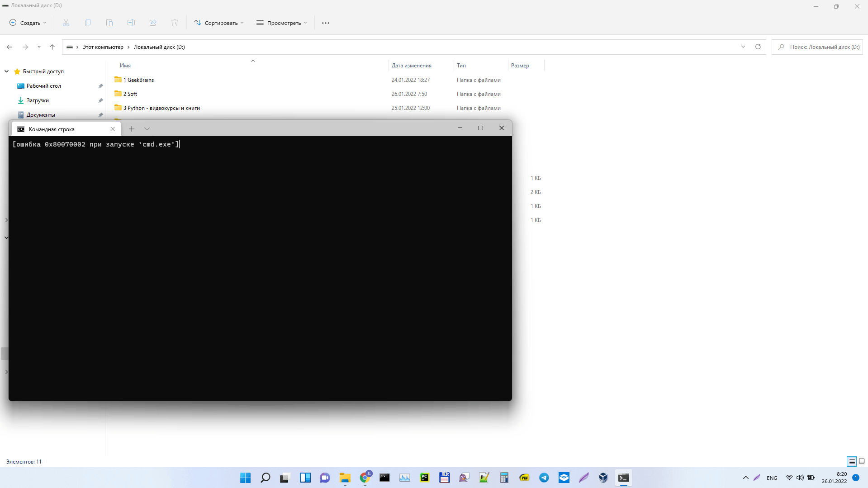Screen dimensions: 868x488
Task: Open a new terminal tab with plus button
Action: (x=132, y=129)
